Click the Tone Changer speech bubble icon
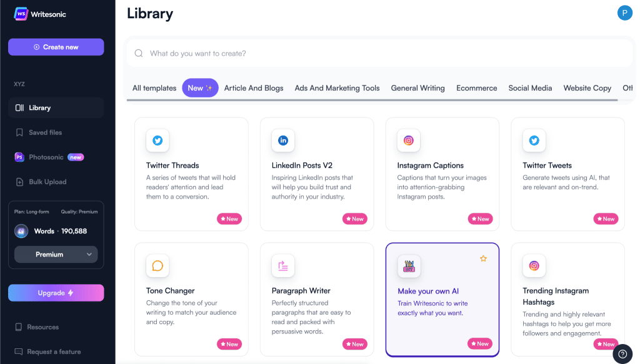Image resolution: width=640 pixels, height=364 pixels. (x=157, y=266)
